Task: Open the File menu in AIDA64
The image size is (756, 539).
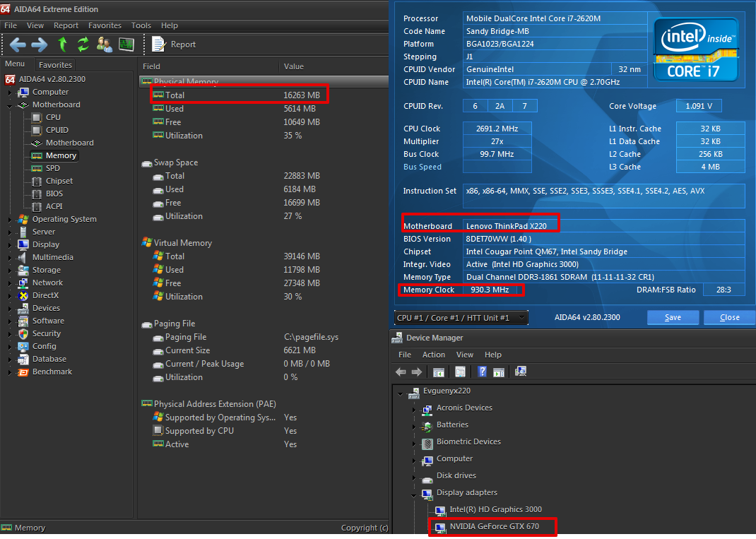Action: click(11, 25)
